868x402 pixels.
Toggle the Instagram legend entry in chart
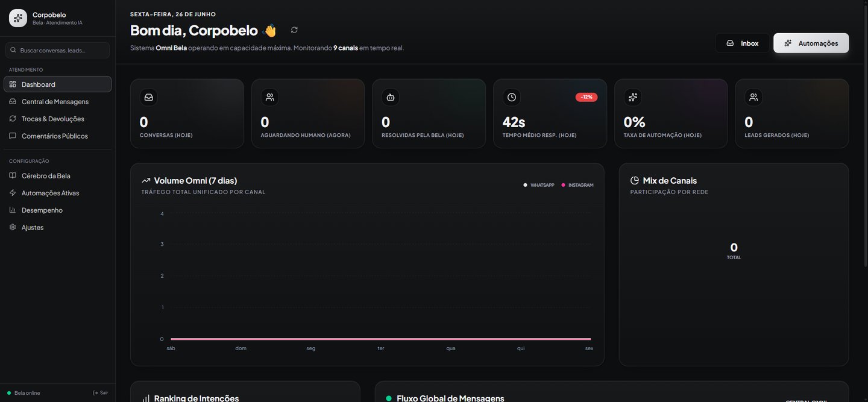[577, 185]
